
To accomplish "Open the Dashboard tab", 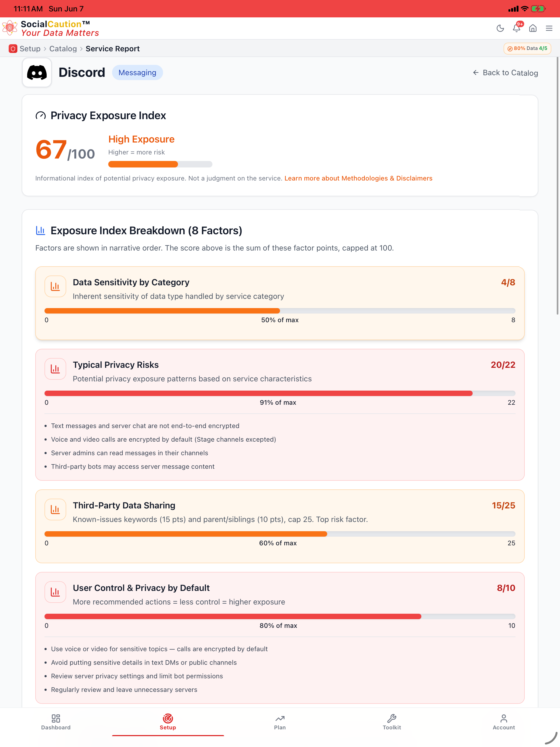I will (56, 722).
